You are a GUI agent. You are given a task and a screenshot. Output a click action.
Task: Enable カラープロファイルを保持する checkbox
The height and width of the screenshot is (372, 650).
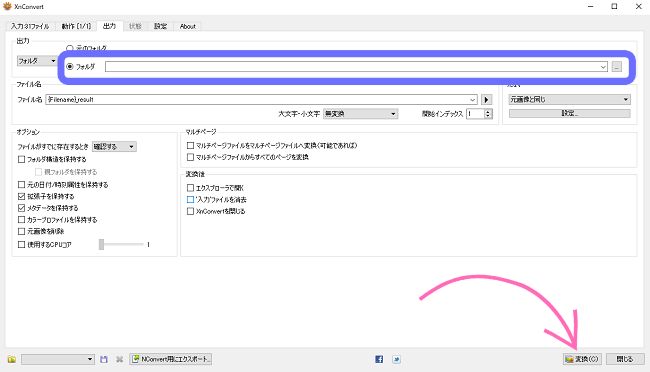click(x=22, y=220)
